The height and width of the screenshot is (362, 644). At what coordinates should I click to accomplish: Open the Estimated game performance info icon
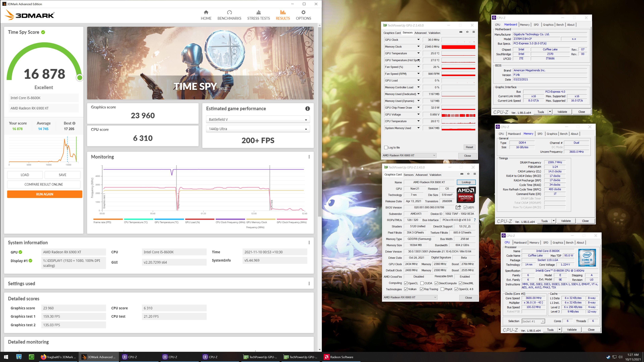[308, 108]
